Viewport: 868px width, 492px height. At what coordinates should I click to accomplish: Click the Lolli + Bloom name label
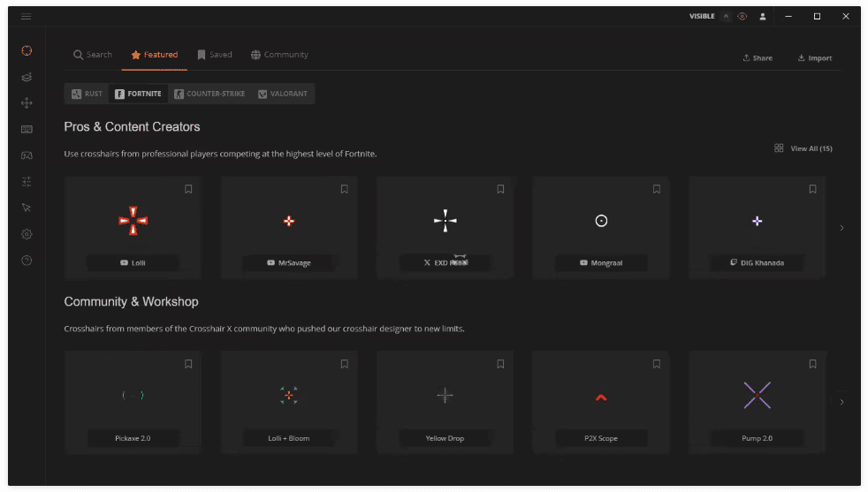[x=289, y=438]
